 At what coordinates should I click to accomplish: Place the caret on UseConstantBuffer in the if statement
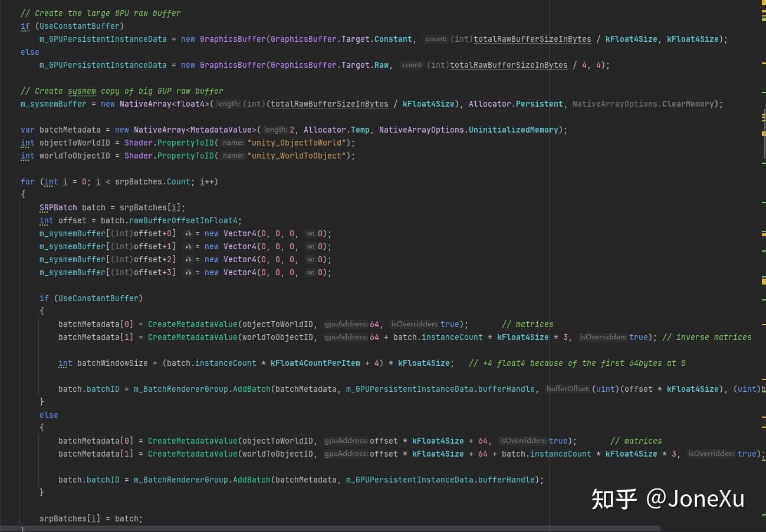(x=80, y=26)
